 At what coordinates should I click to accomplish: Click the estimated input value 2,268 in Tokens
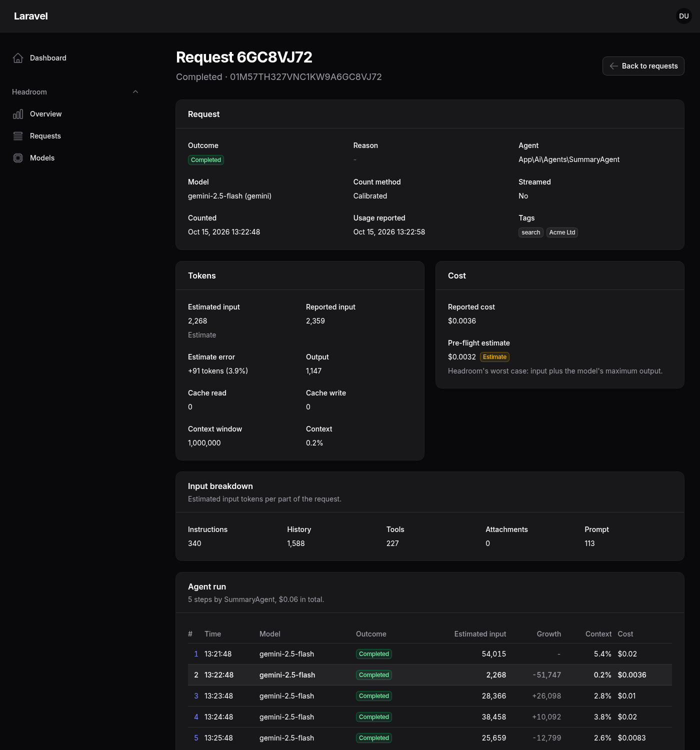click(197, 321)
